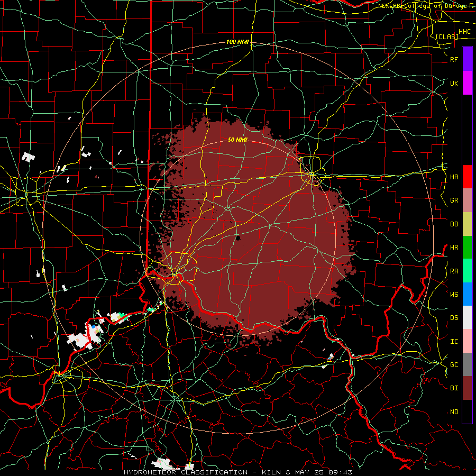Click the NEXLAB College of DuPage credit
476x476 pixels.
tap(426, 6)
